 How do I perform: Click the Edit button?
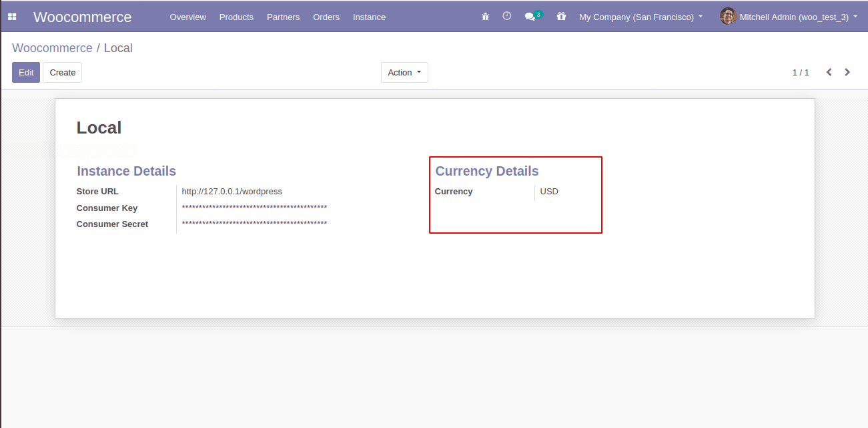26,73
